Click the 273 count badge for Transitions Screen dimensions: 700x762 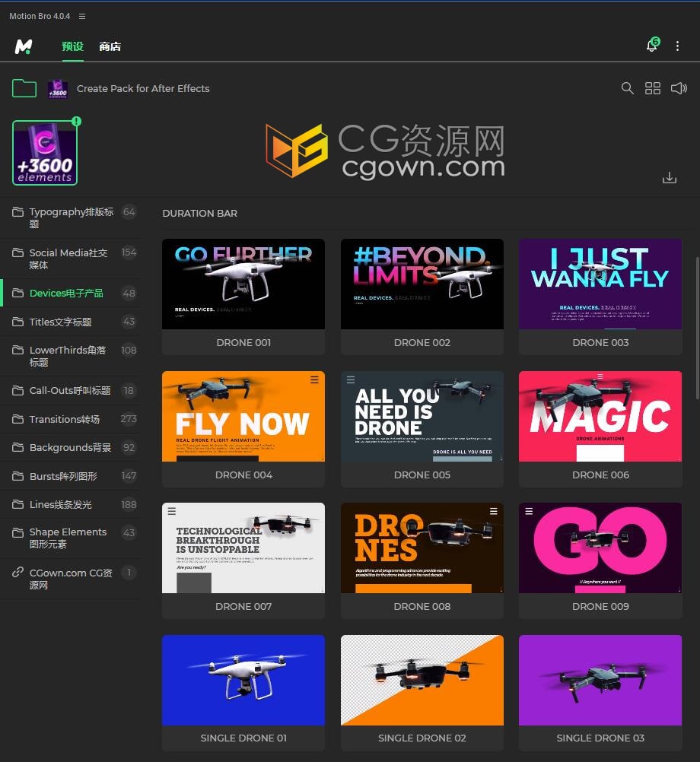coord(129,419)
